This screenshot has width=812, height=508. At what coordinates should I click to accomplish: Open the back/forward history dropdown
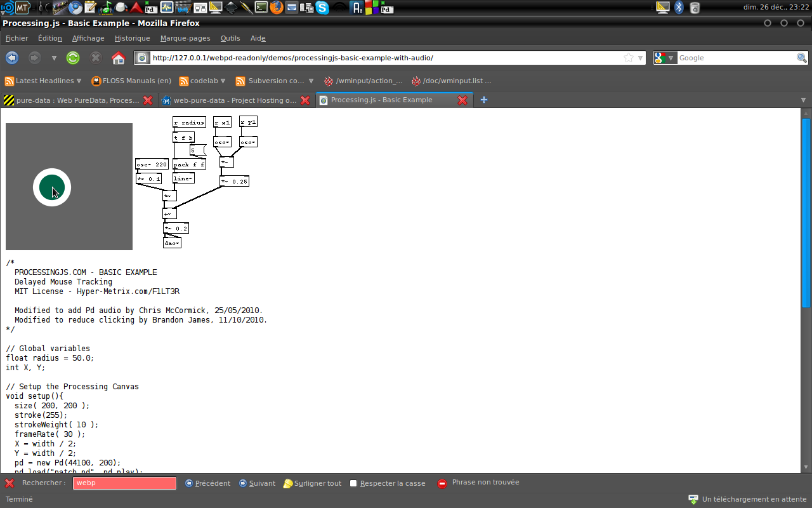pos(54,58)
